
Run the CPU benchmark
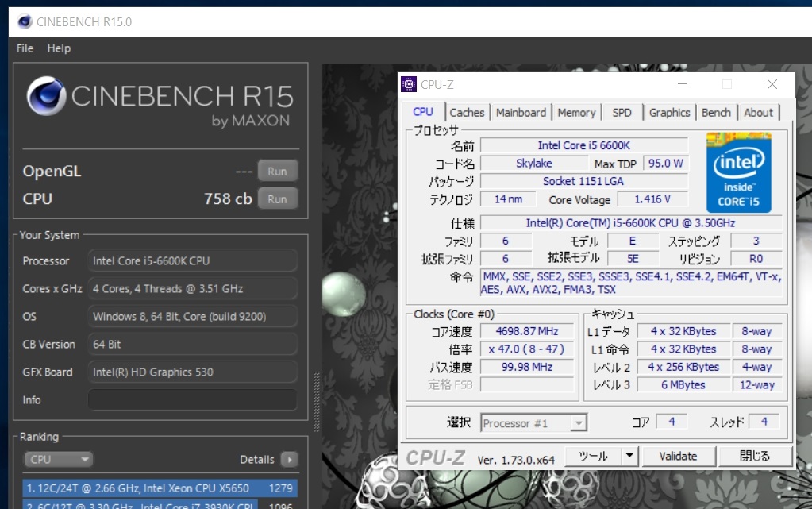tap(278, 199)
